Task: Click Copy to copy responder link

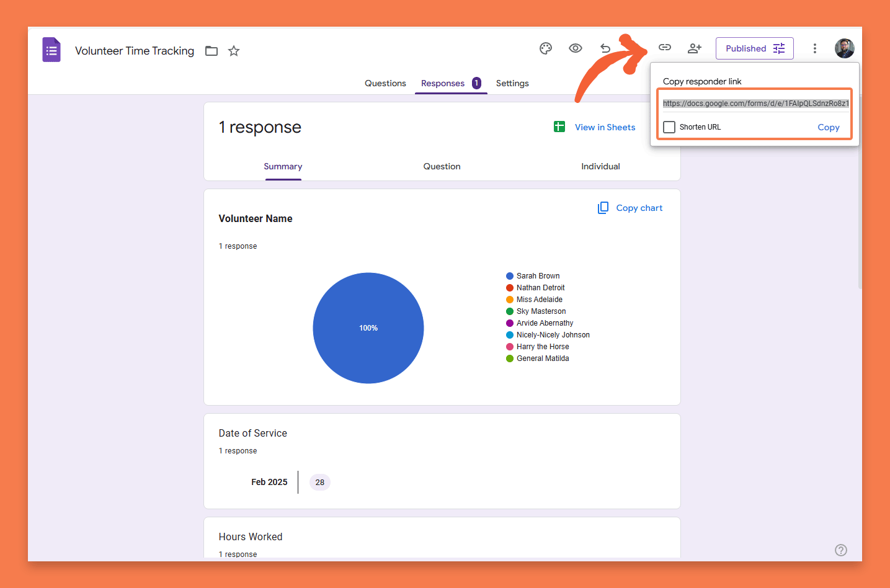Action: (828, 127)
